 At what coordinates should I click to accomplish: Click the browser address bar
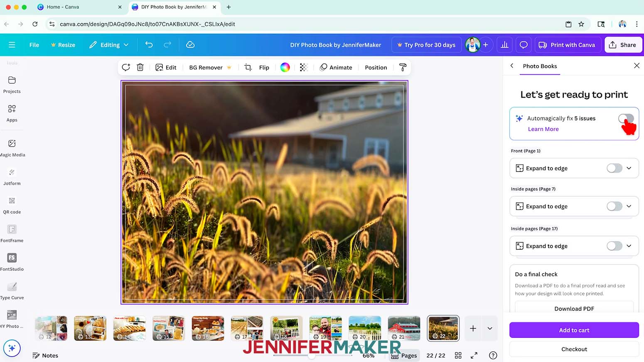pos(307,24)
